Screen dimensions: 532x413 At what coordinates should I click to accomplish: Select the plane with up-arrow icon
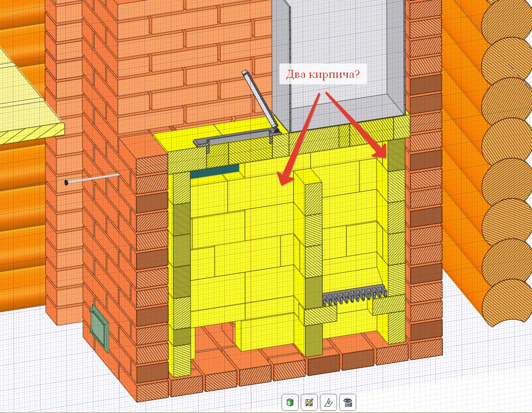click(328, 402)
